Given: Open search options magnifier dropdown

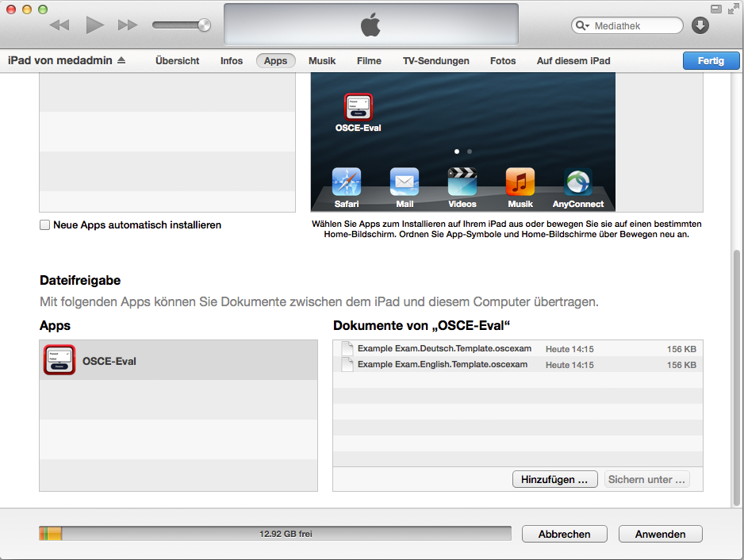Looking at the screenshot, I should (582, 25).
